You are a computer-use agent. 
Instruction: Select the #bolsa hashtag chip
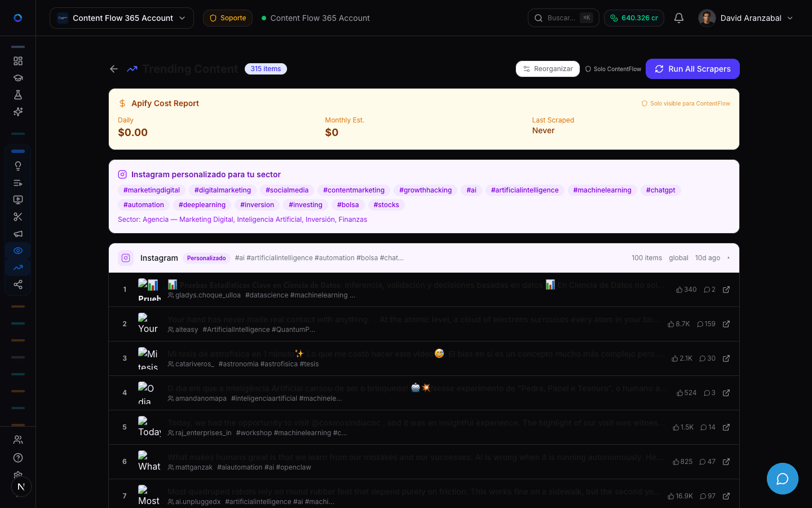348,205
